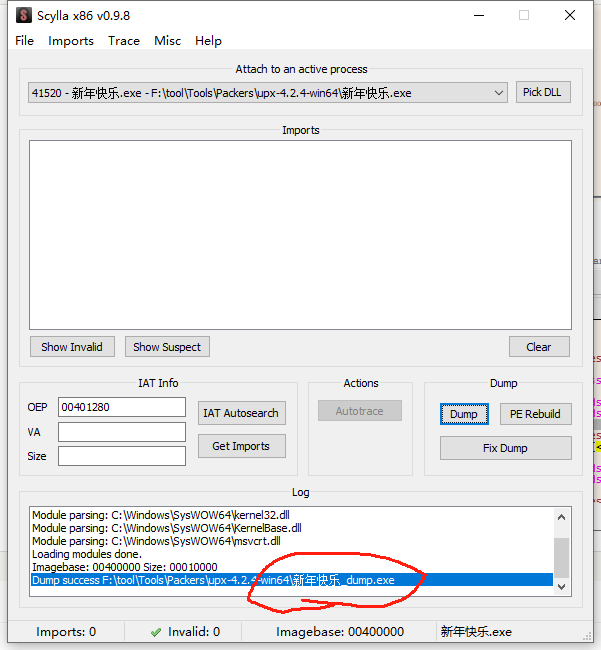Screen dimensions: 601x650
Task: Minimize the Scylla window
Action: pos(479,15)
